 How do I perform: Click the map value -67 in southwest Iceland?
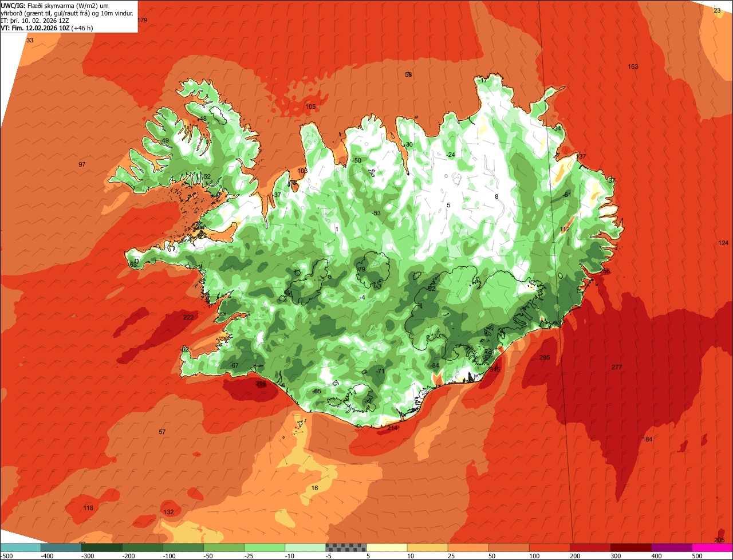coord(234,365)
